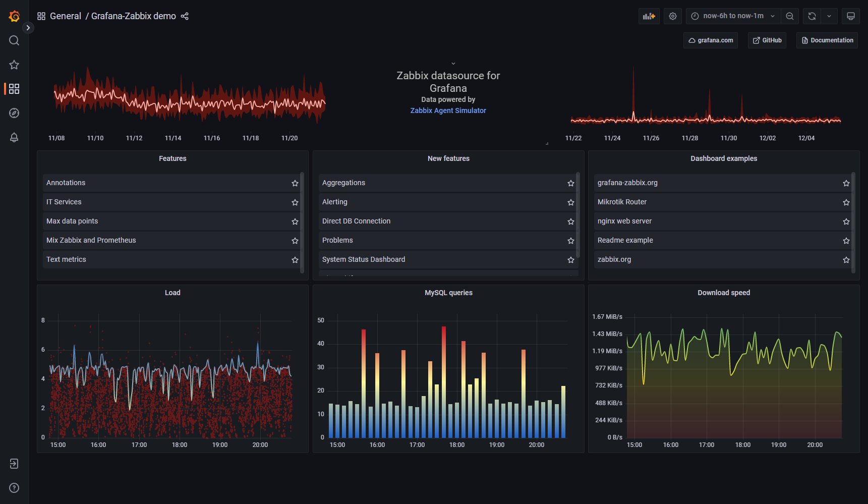
Task: Star the Aggregations dashboard
Action: pyautogui.click(x=571, y=183)
